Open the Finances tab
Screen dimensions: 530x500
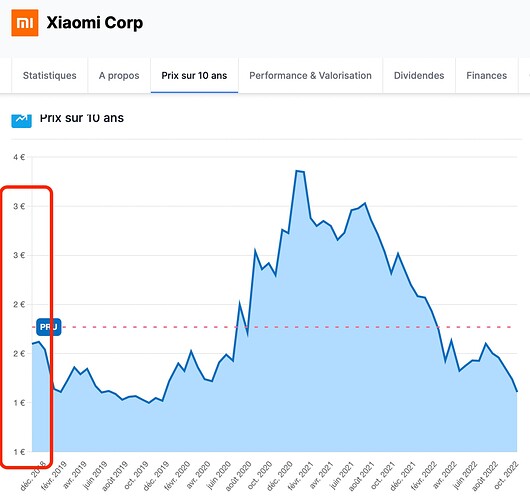coord(486,75)
